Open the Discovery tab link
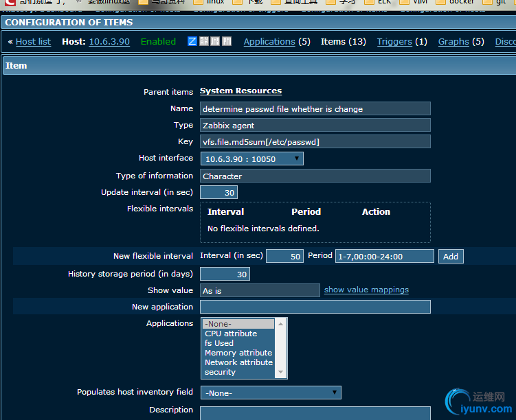Screen dimensions: 516x420 click(x=506, y=42)
